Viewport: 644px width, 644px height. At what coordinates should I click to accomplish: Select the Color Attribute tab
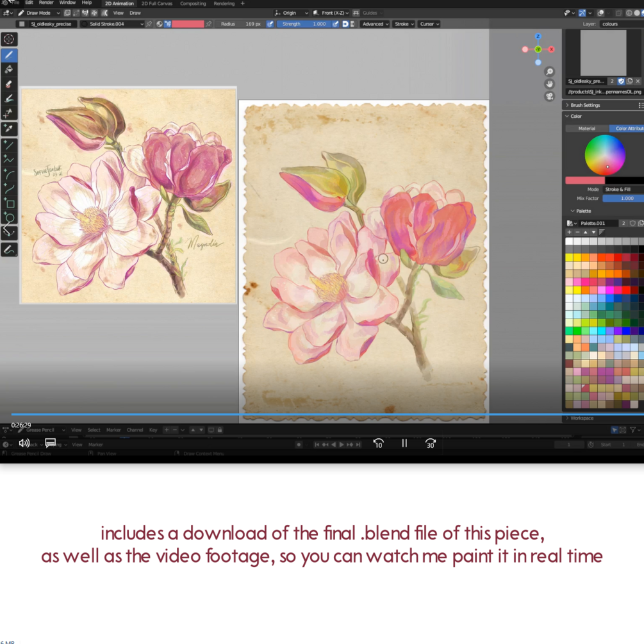coord(627,129)
